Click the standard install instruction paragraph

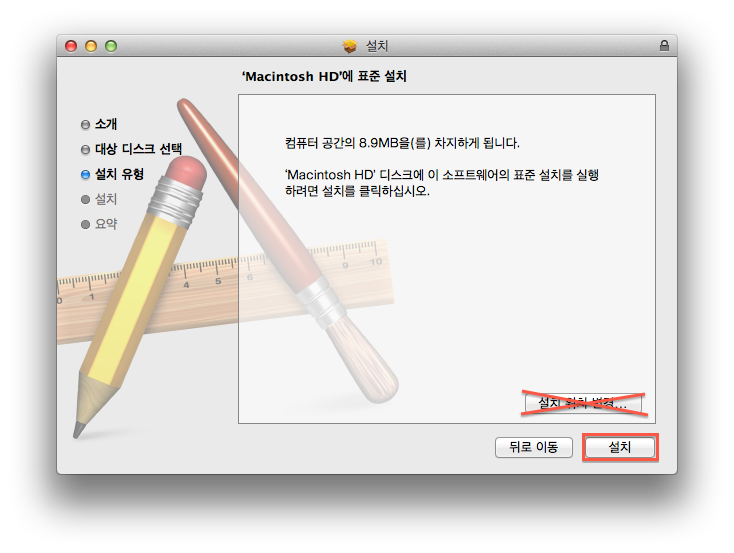pos(442,183)
